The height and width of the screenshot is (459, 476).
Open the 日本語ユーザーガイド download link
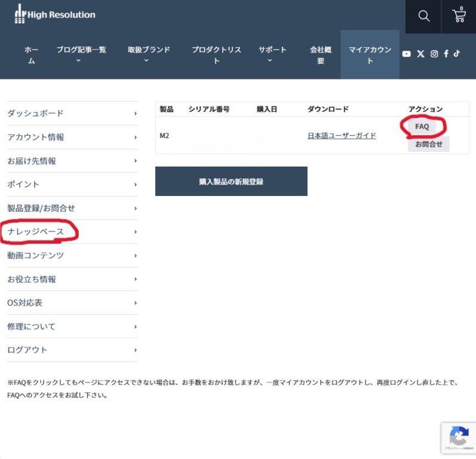[x=342, y=136]
